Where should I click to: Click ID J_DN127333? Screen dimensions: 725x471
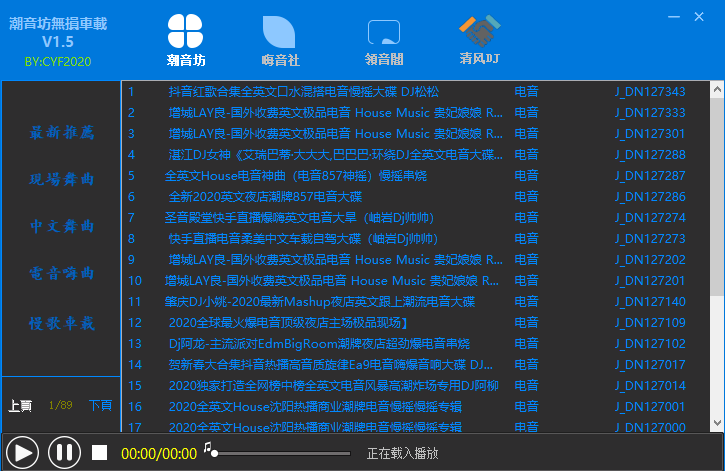point(650,113)
